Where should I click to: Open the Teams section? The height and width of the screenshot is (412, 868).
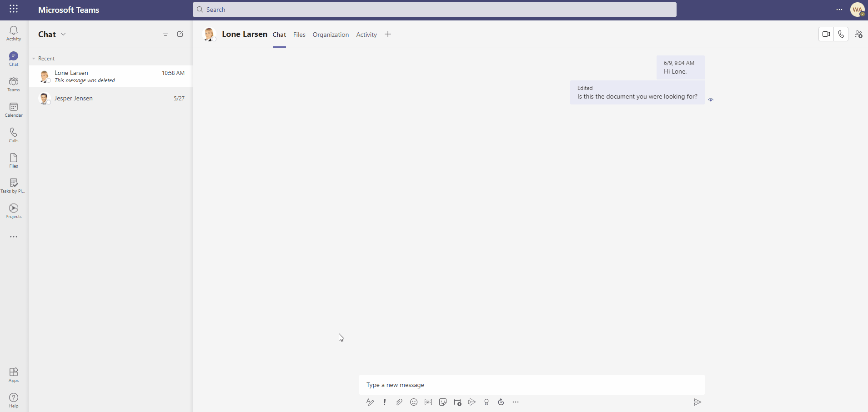[x=14, y=84]
